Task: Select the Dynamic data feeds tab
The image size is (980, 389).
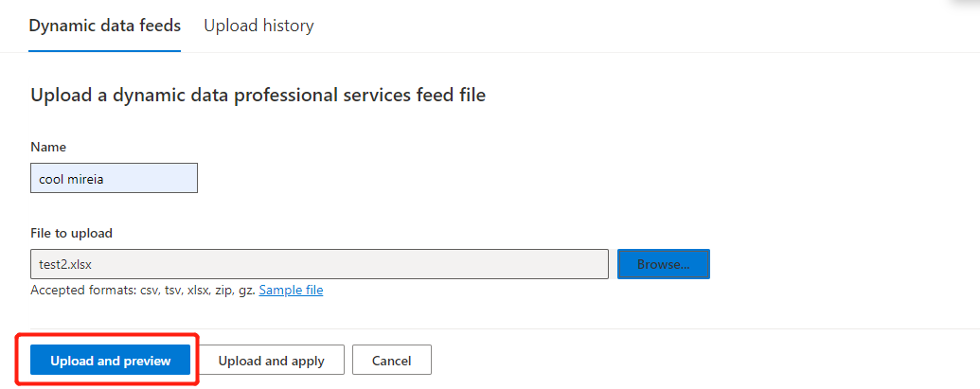Action: point(105,26)
